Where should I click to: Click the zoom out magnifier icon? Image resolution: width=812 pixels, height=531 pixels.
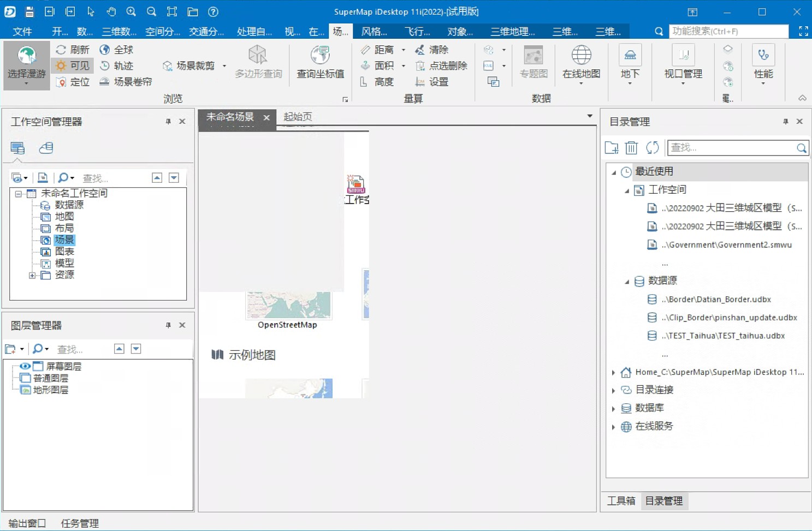[x=151, y=11]
